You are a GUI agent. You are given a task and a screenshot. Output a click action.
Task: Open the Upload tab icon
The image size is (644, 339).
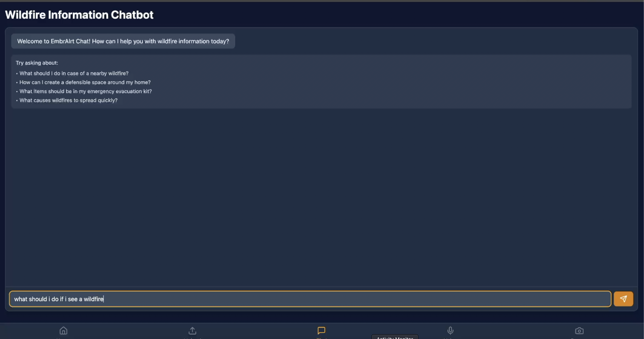tap(192, 331)
